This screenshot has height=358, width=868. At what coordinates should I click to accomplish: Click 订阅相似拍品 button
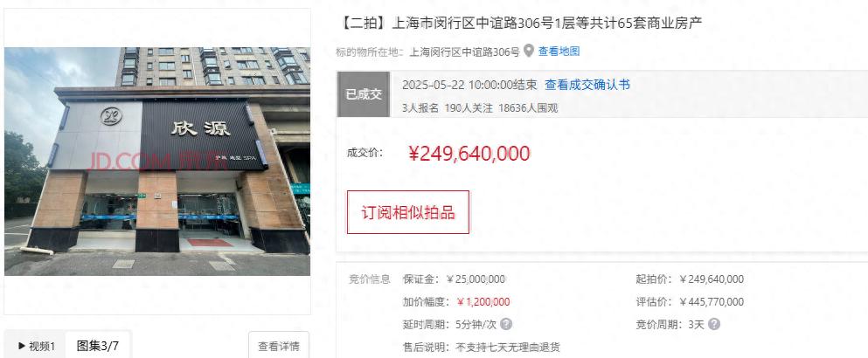click(x=408, y=212)
